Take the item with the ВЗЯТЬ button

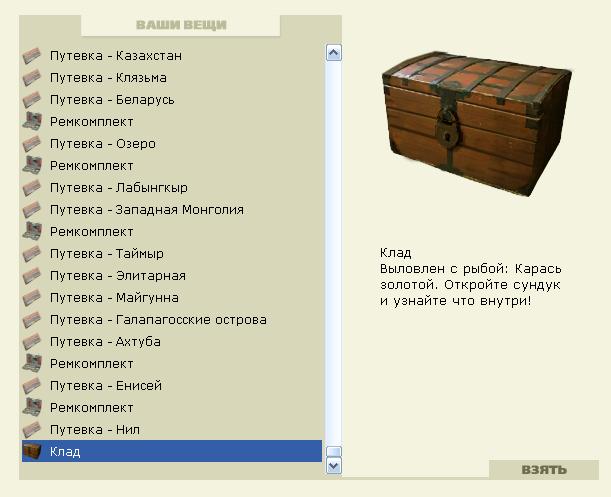pyautogui.click(x=544, y=470)
